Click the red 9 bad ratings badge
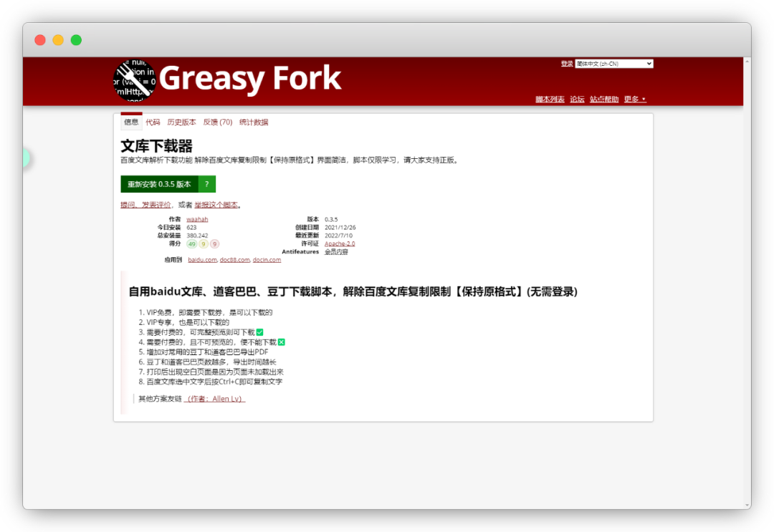 (x=214, y=243)
